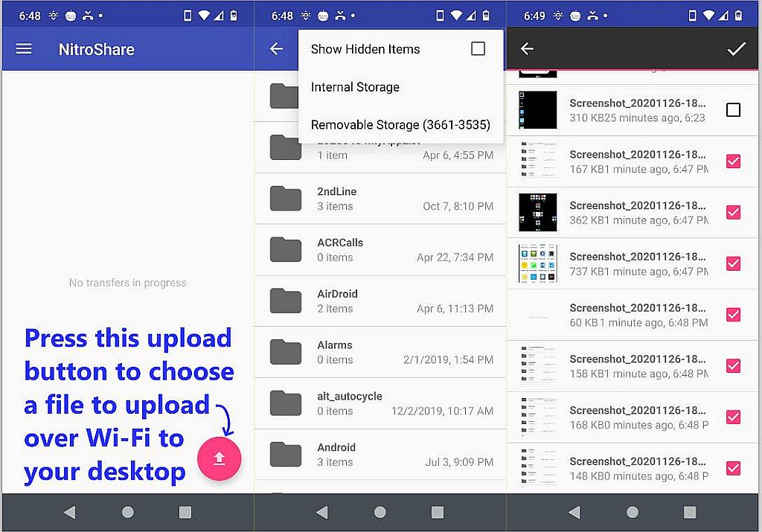Click the 'Oct 7, 8:10 PM' date
This screenshot has width=762, height=532.
tap(458, 206)
